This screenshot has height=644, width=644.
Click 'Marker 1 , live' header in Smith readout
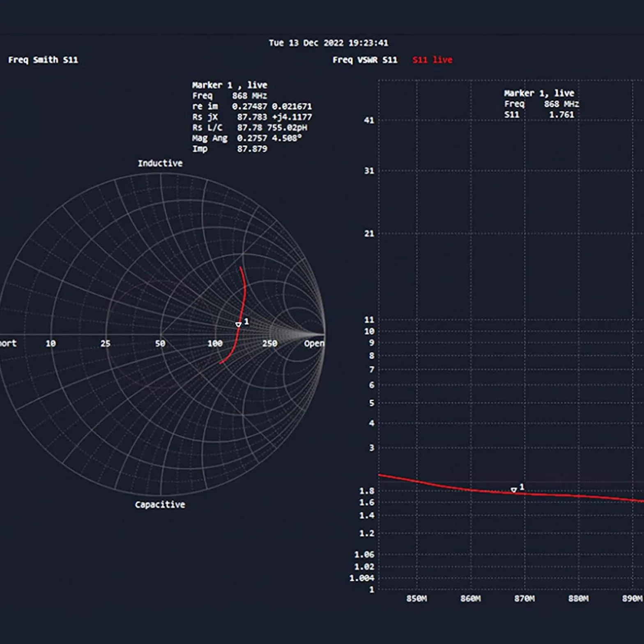pyautogui.click(x=230, y=85)
